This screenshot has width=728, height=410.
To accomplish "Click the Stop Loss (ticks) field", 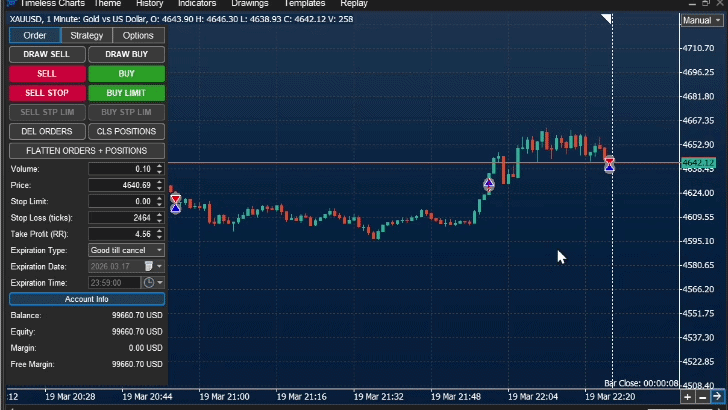I will (122, 218).
